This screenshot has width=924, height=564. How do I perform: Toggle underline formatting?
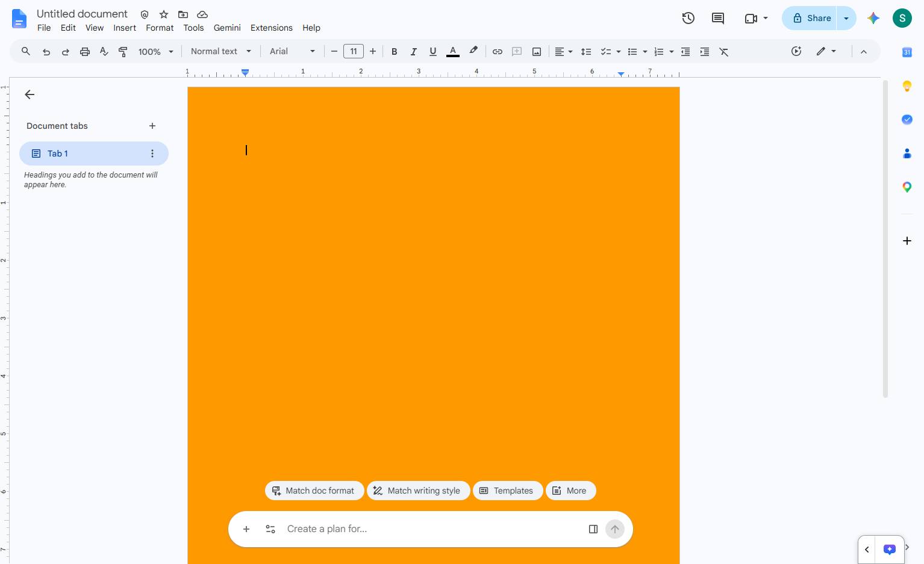(433, 52)
